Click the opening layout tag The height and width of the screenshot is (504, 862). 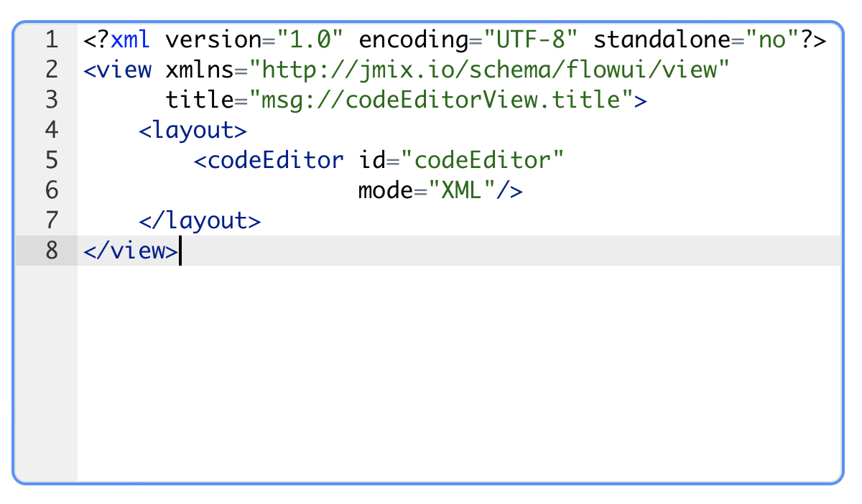coord(192,130)
